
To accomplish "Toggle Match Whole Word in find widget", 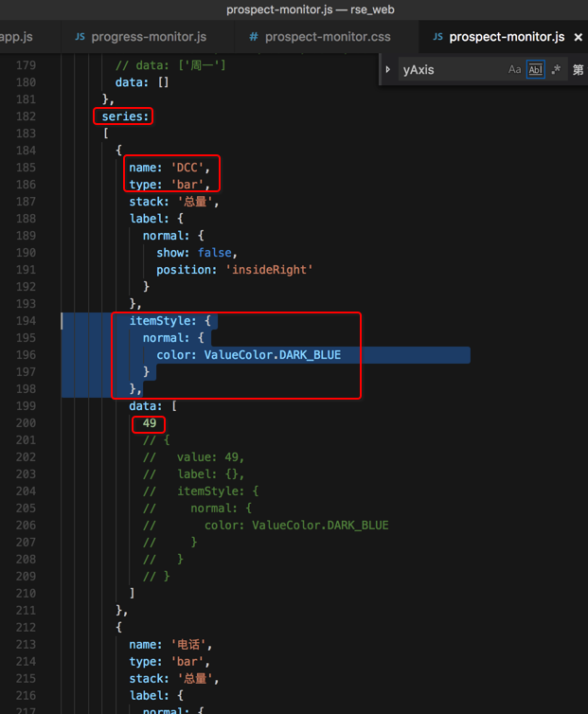I will tap(535, 70).
